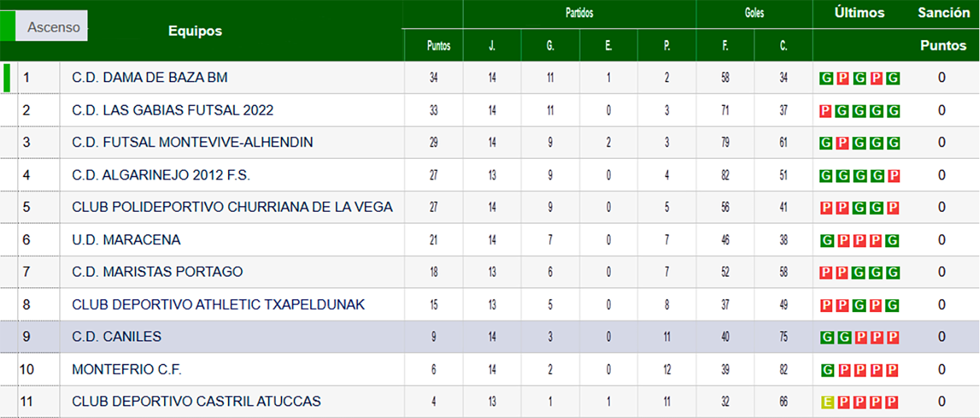This screenshot has width=980, height=418.
Task: Click the green promotion marker beside position 1
Action: (x=7, y=77)
